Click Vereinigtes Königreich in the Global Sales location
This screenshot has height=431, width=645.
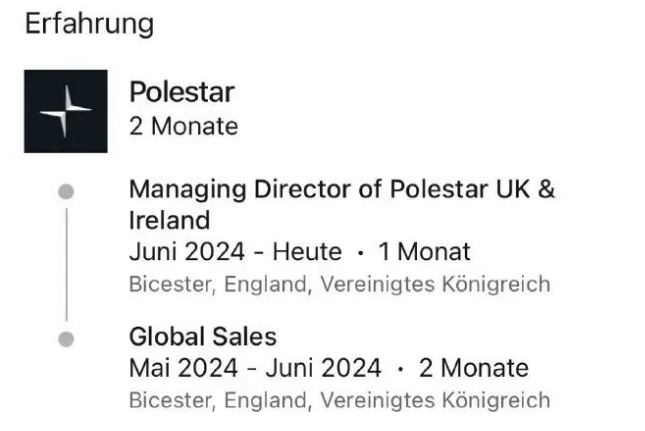click(x=435, y=400)
